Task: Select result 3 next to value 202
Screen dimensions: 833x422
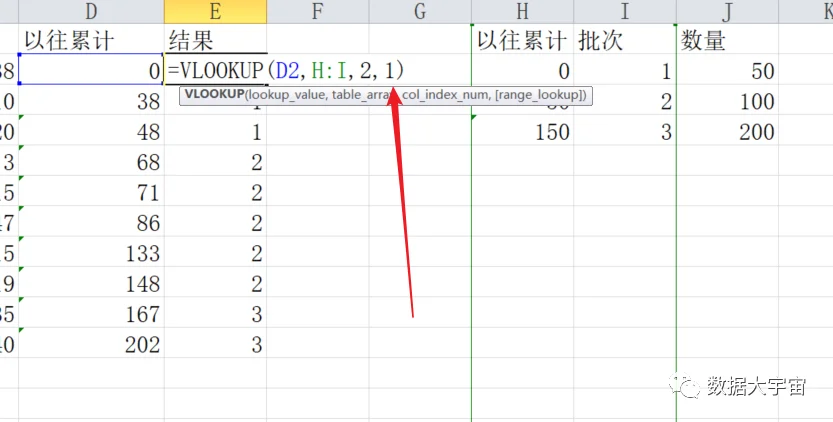Action: pyautogui.click(x=215, y=343)
